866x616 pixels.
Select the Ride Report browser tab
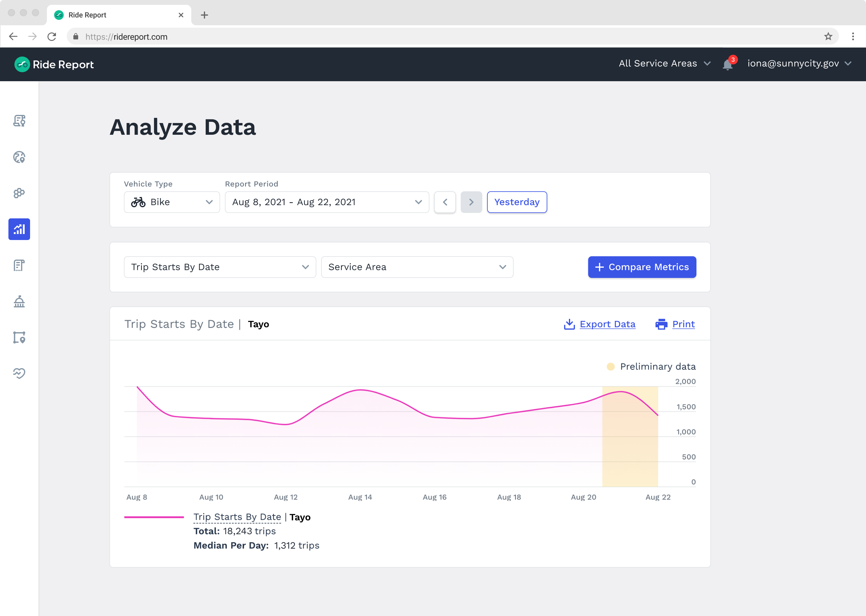pos(119,15)
